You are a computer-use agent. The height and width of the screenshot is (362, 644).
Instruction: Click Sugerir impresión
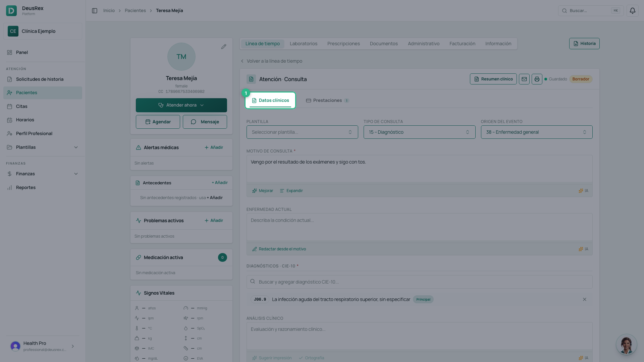pos(272,358)
